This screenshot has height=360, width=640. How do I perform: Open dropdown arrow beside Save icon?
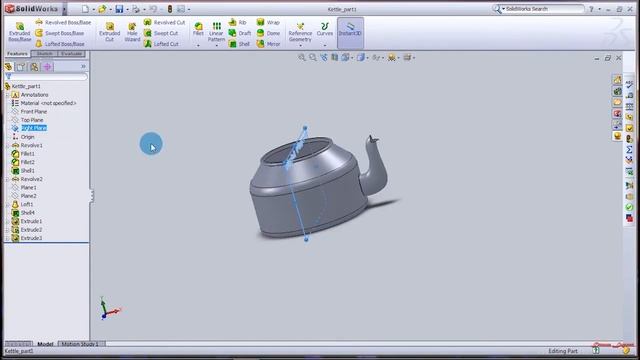click(127, 9)
